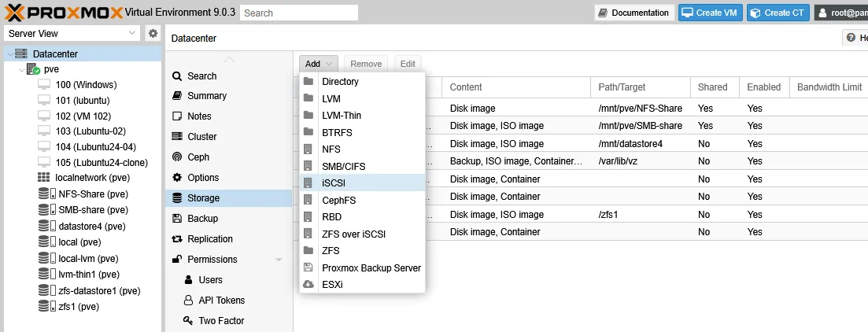Screen dimensions: 868x332
Task: Choose RBD from the Add menu
Action: click(x=362, y=217)
